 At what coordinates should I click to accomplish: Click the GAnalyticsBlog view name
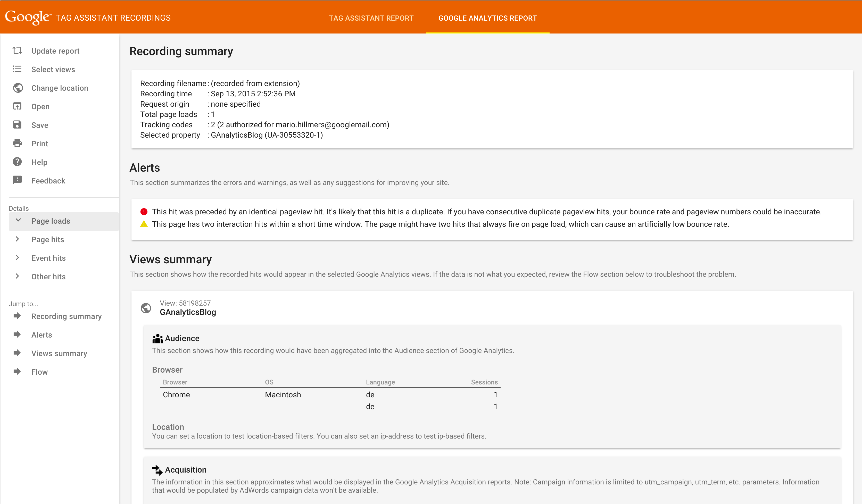[x=188, y=312]
